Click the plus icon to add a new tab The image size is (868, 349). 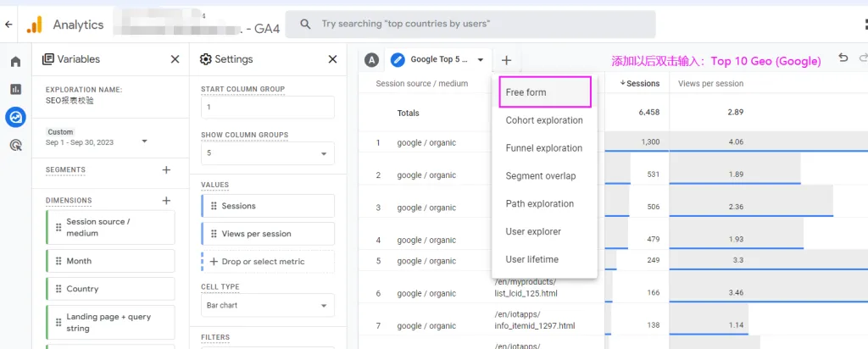click(x=506, y=60)
